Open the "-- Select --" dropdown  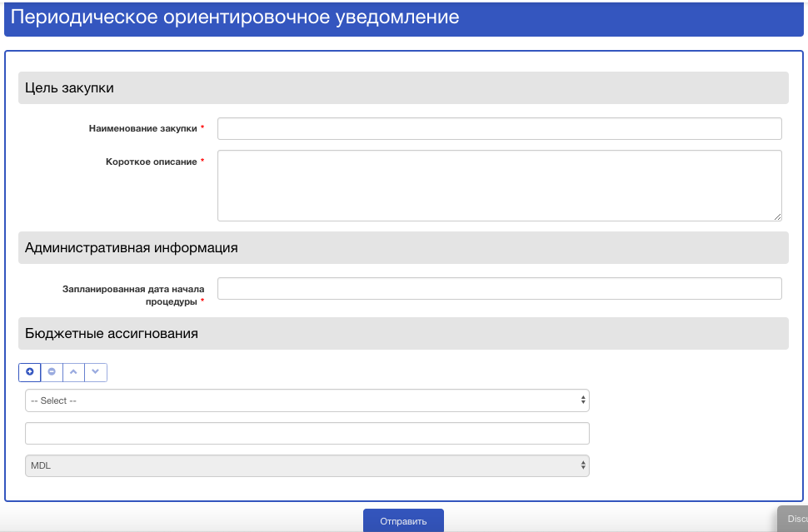point(307,400)
